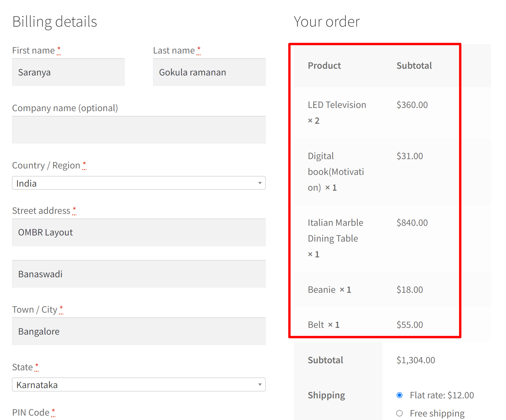
Task: Click the Product column header
Action: [x=324, y=65]
